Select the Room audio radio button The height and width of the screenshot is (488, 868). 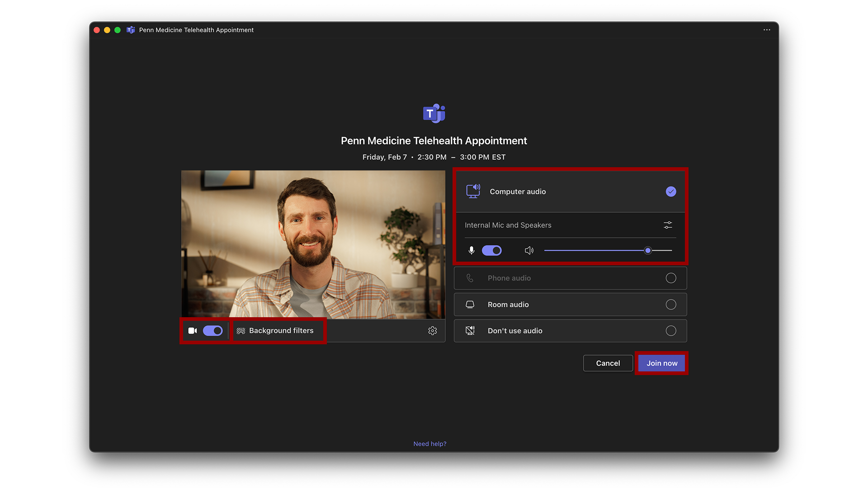671,304
